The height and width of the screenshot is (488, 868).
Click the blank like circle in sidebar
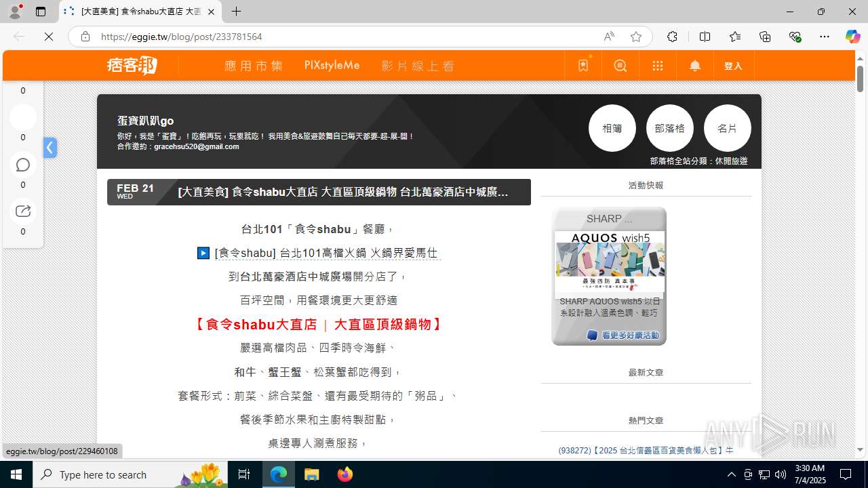tap(23, 117)
